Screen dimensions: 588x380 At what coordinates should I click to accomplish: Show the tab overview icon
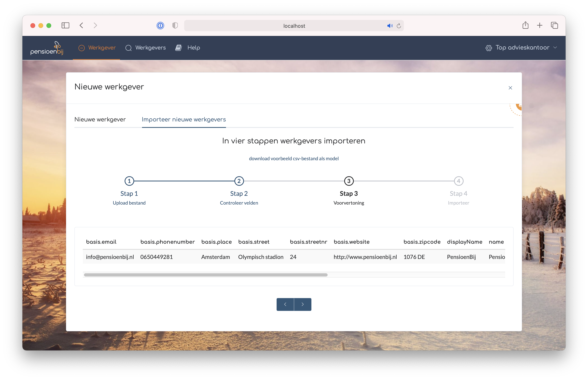pos(554,25)
